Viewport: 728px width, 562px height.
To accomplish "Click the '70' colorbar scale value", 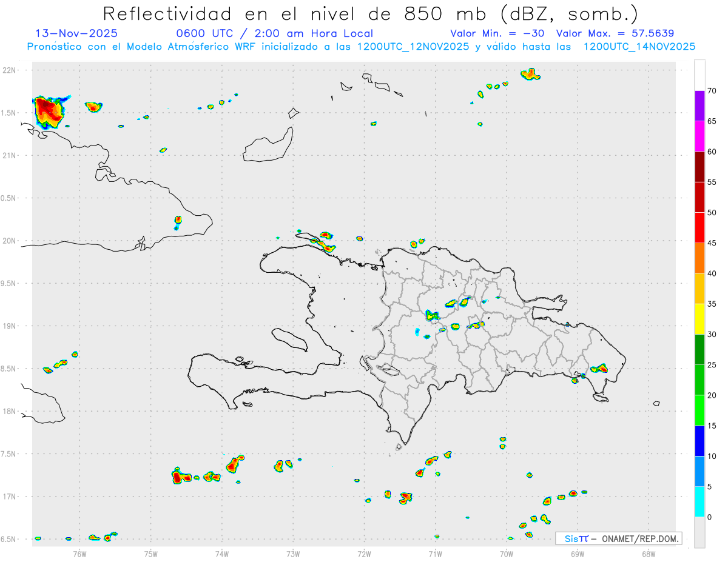I will [x=712, y=91].
